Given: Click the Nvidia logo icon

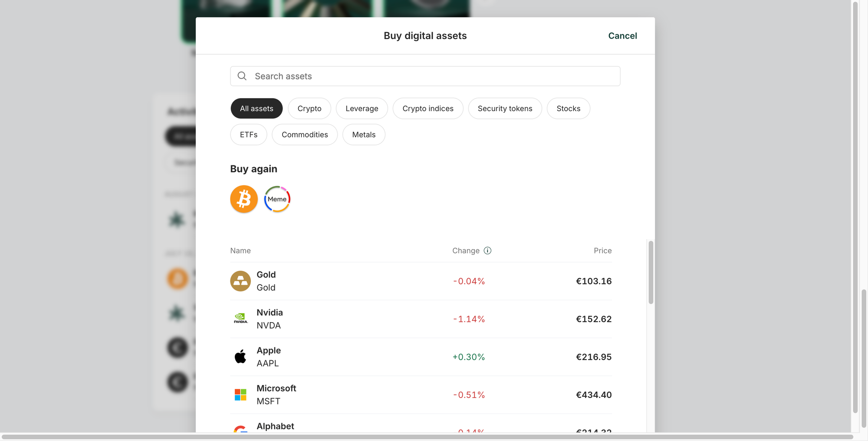Looking at the screenshot, I should pos(240,319).
